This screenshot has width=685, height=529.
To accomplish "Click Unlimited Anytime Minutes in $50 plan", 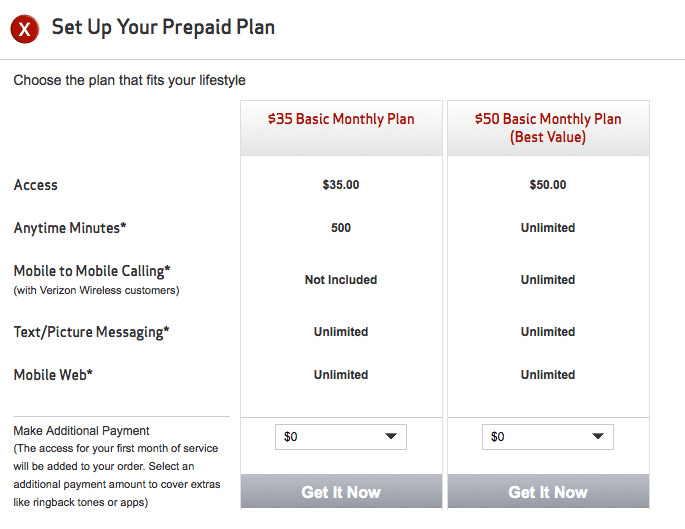I will (548, 228).
